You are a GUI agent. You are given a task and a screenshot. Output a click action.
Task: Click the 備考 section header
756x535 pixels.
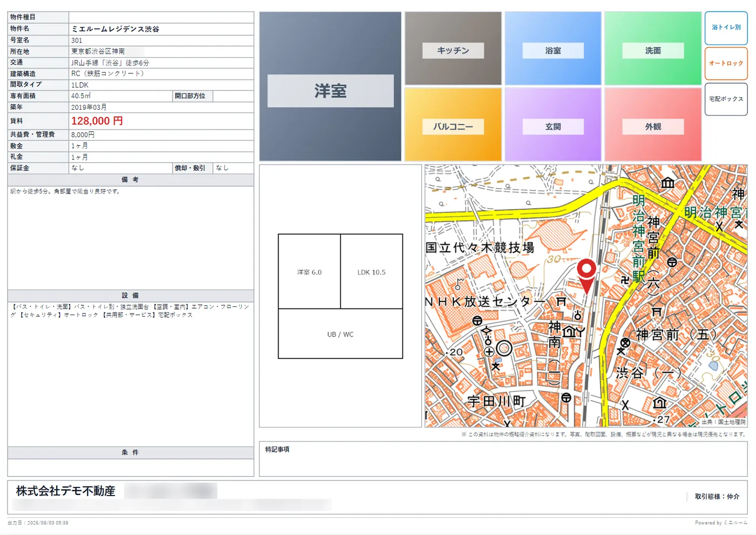click(131, 180)
